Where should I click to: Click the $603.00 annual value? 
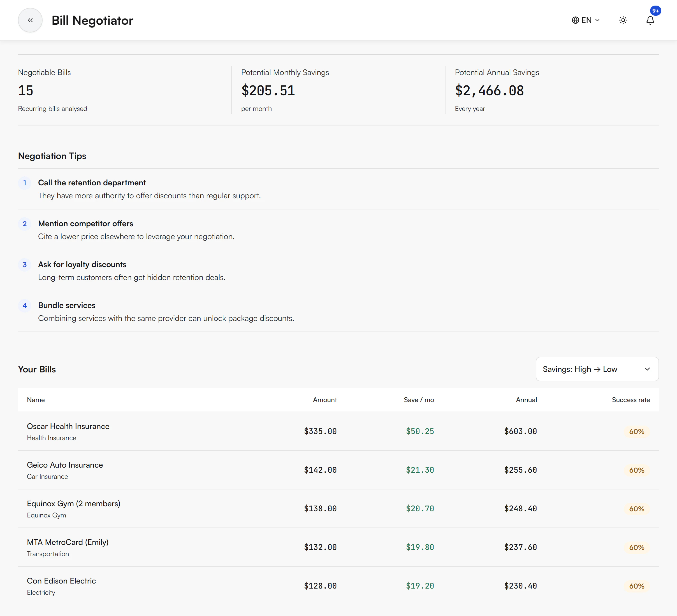tap(521, 431)
